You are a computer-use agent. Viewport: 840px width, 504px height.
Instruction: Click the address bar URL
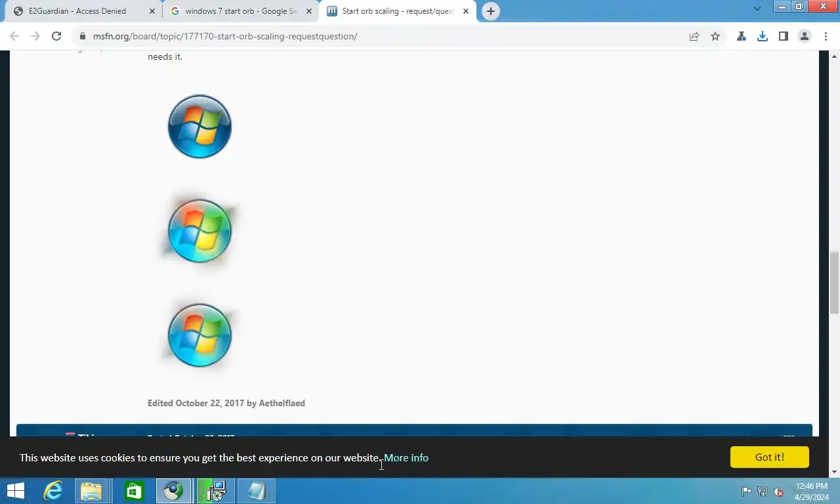coord(225,36)
